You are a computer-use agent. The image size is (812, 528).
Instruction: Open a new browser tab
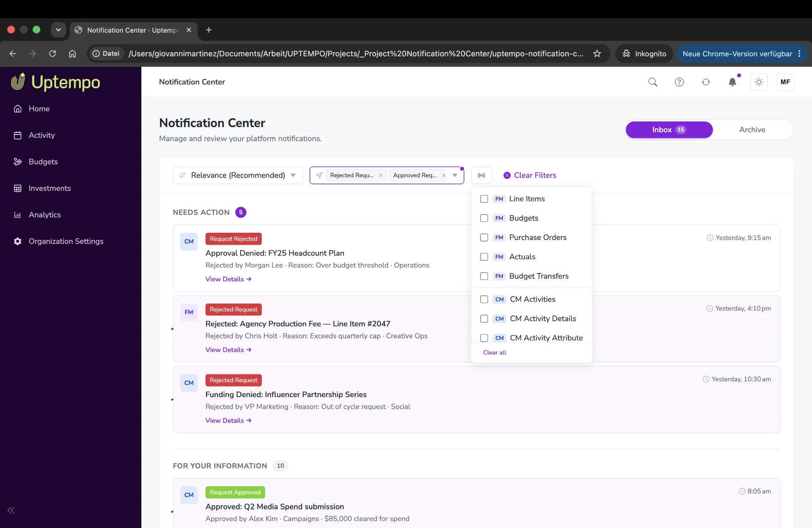209,30
